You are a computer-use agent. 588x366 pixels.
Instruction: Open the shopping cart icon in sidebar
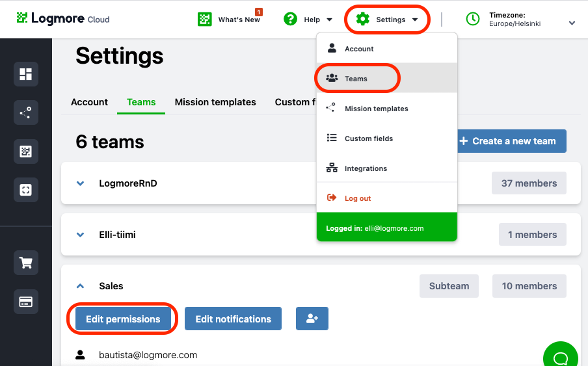(x=26, y=263)
